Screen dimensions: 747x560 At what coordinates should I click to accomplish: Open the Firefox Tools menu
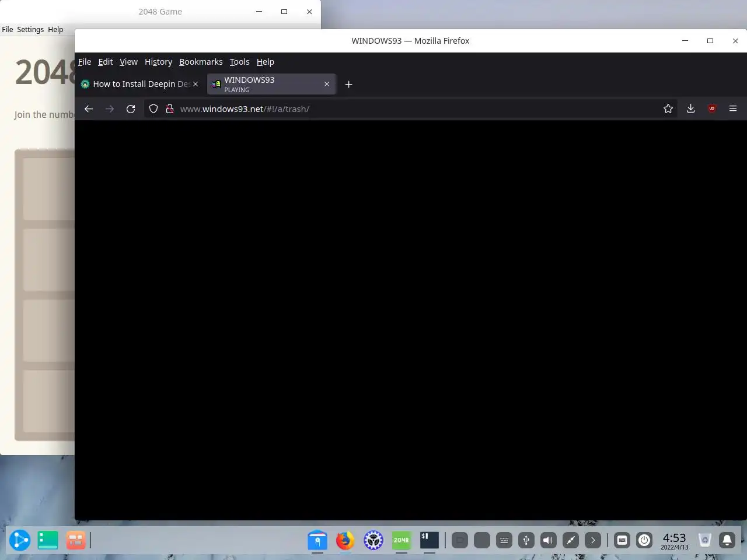tap(239, 62)
